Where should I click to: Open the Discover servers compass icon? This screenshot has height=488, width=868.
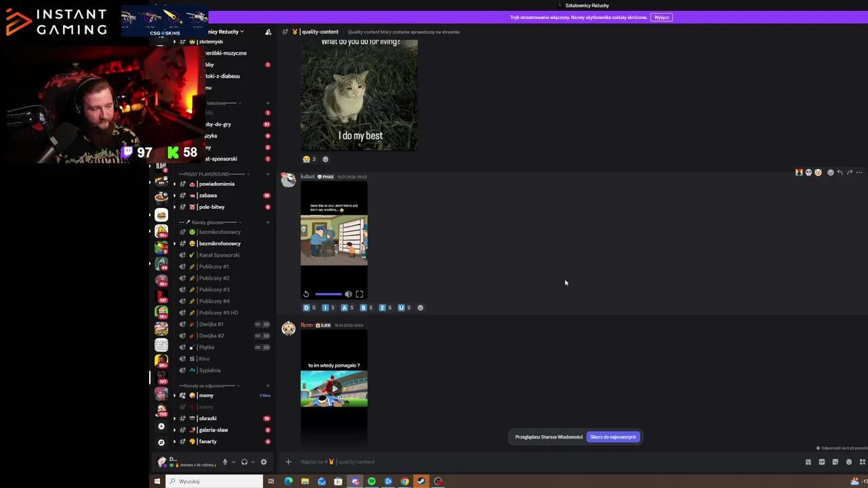161,443
